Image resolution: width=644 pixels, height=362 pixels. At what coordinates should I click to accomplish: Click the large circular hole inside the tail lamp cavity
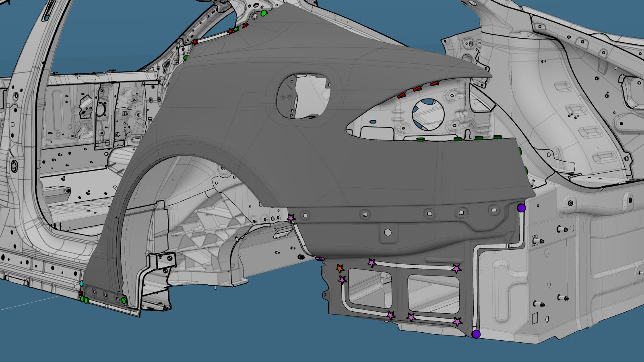428,114
